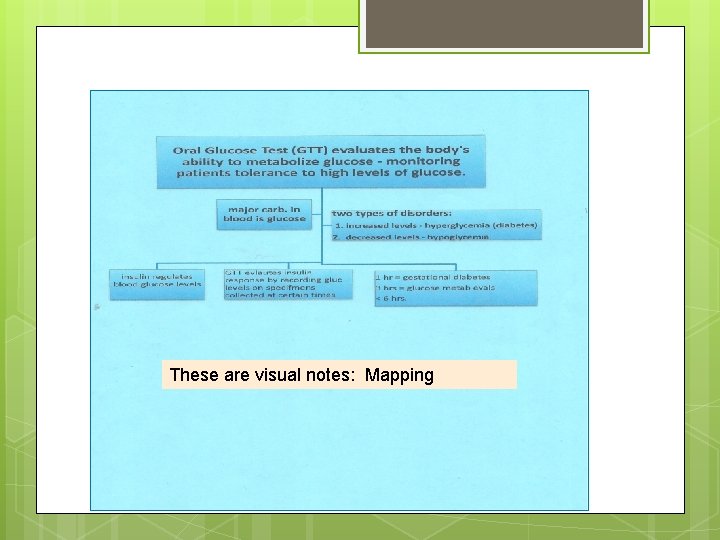This screenshot has height=540, width=720.
Task: Select the hyperglycemia (diabetes) line
Action: pyautogui.click(x=436, y=225)
